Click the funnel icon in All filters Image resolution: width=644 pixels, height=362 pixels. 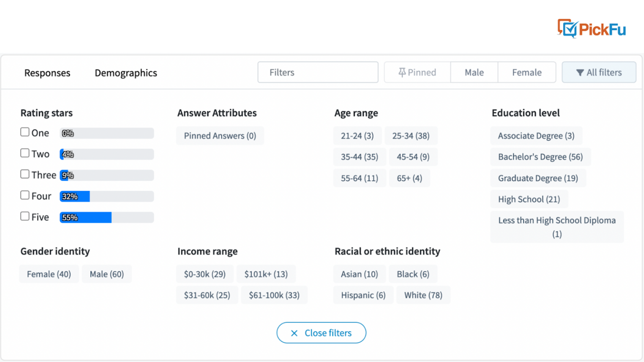(580, 72)
